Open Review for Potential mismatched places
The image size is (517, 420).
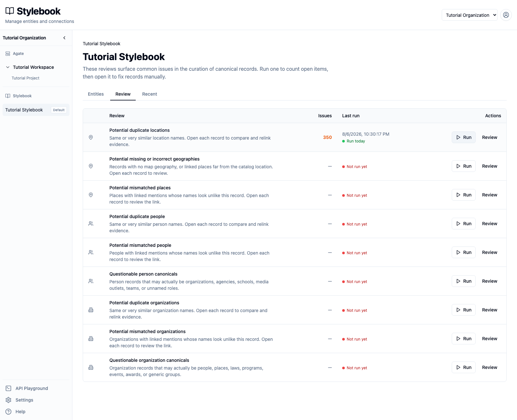pyautogui.click(x=490, y=195)
